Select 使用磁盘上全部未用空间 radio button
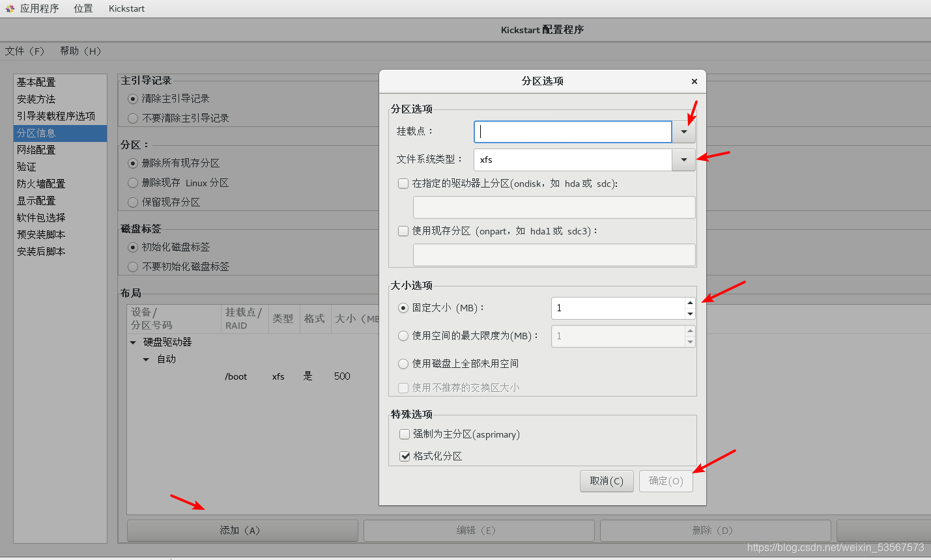 click(403, 364)
